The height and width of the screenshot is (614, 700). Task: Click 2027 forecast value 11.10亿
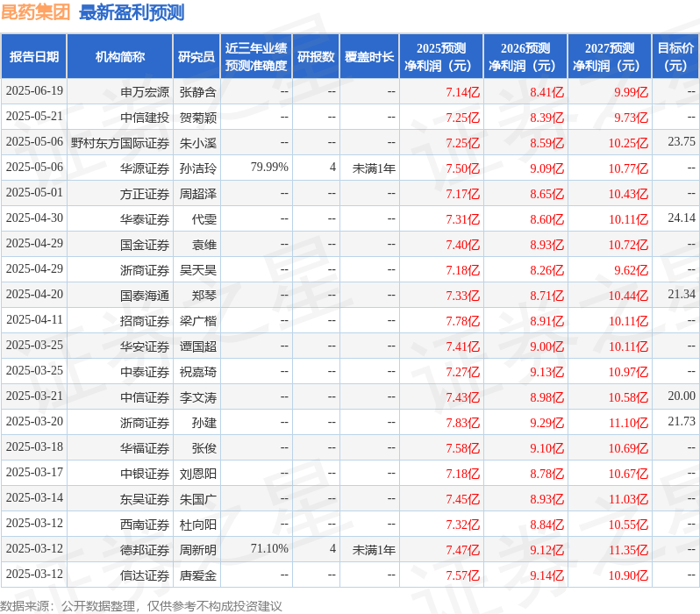628,423
